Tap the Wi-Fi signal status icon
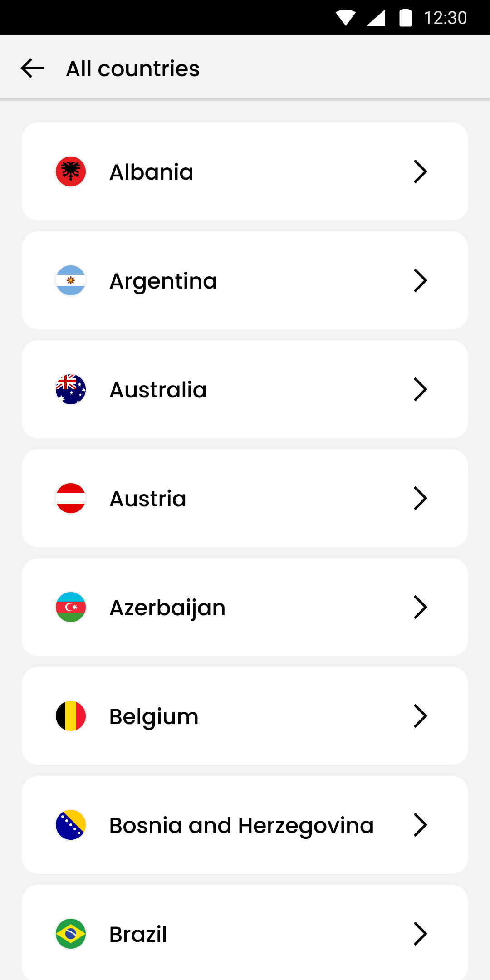 pos(346,18)
